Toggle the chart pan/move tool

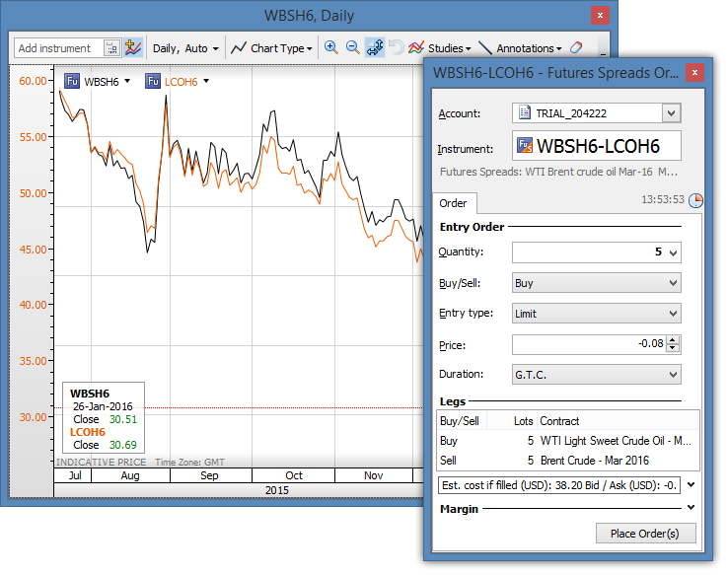[375, 47]
